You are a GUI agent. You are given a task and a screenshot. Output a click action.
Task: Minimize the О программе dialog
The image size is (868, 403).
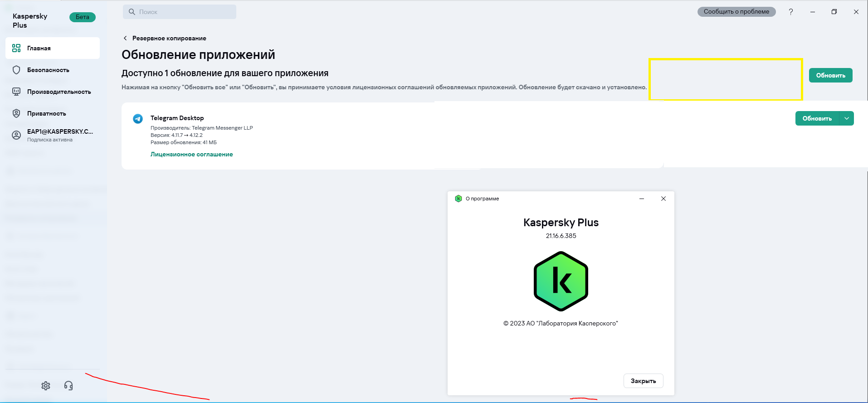tap(642, 199)
